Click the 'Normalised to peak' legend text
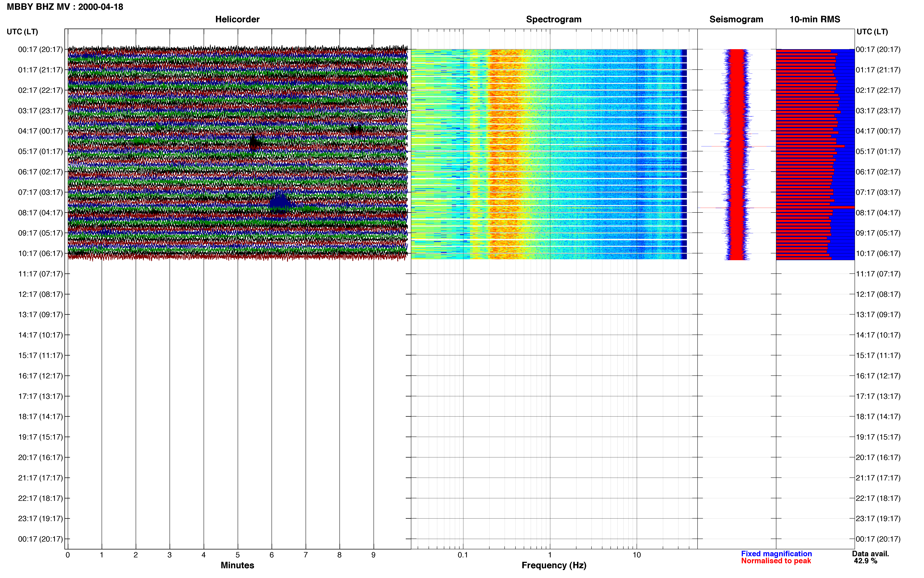 point(776,561)
